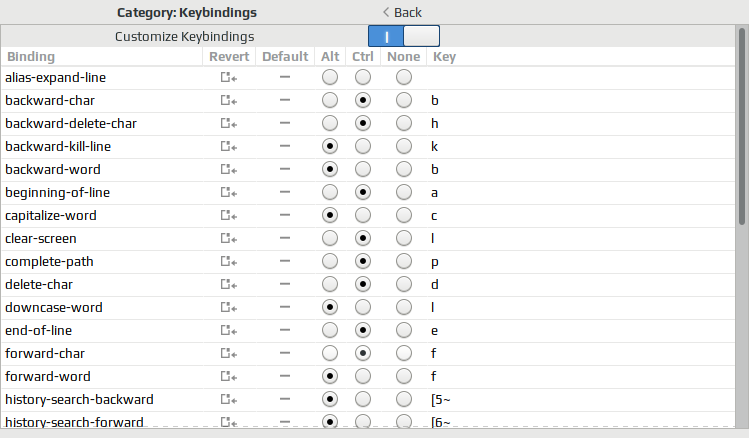Revert the forward-char binding
749x438 pixels.
tap(229, 353)
